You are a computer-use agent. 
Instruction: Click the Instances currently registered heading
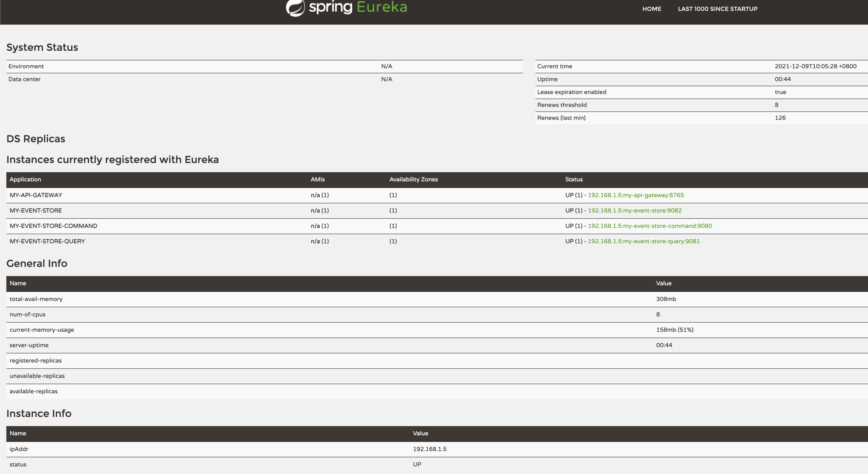pyautogui.click(x=112, y=160)
